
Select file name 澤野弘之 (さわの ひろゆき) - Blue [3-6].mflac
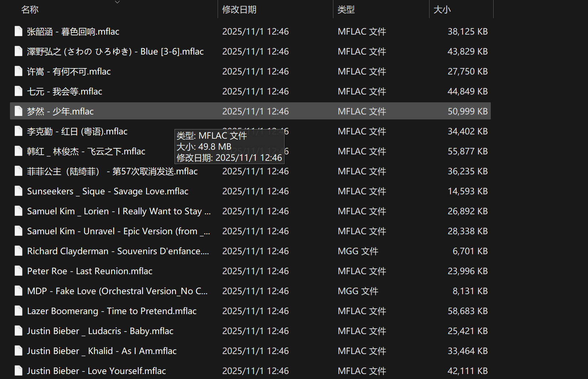coord(115,51)
